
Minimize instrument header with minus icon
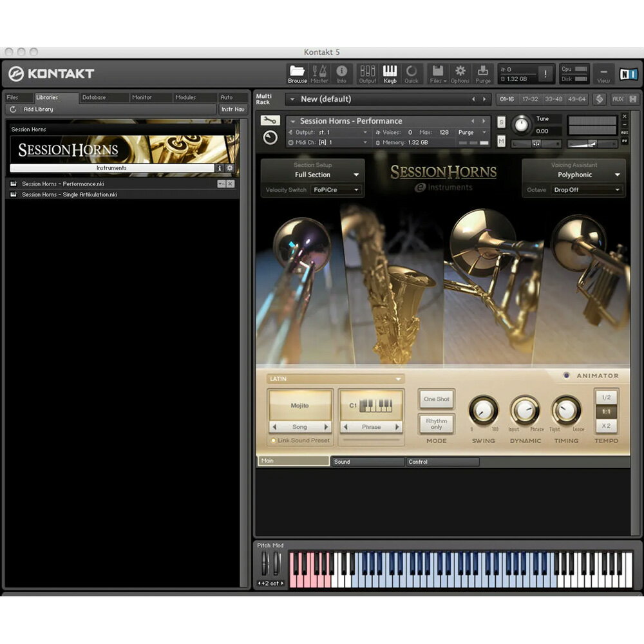pos(624,124)
